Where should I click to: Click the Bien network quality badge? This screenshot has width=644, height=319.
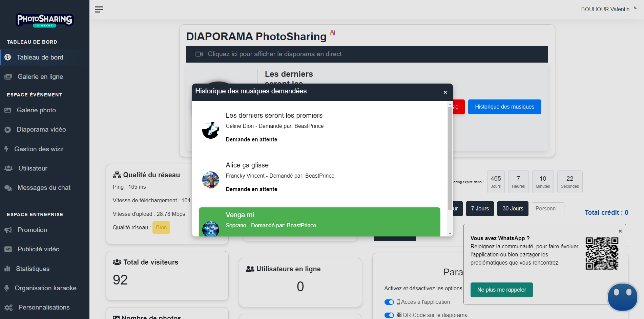click(x=161, y=228)
